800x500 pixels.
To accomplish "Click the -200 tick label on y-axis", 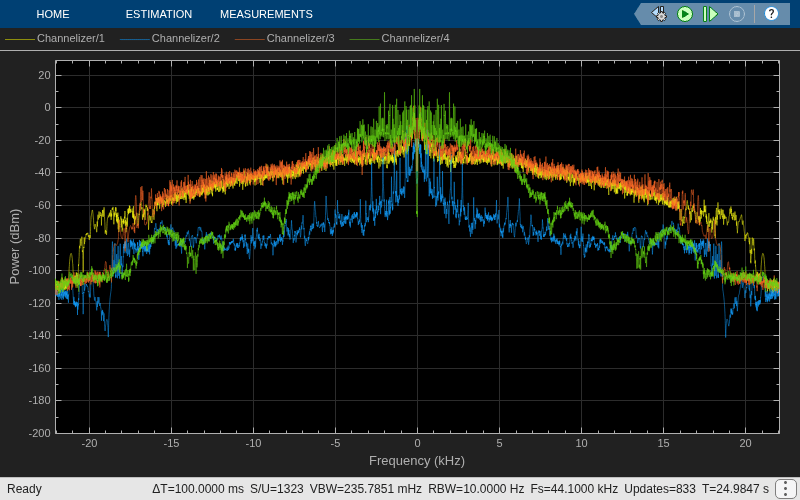I will 39,433.
